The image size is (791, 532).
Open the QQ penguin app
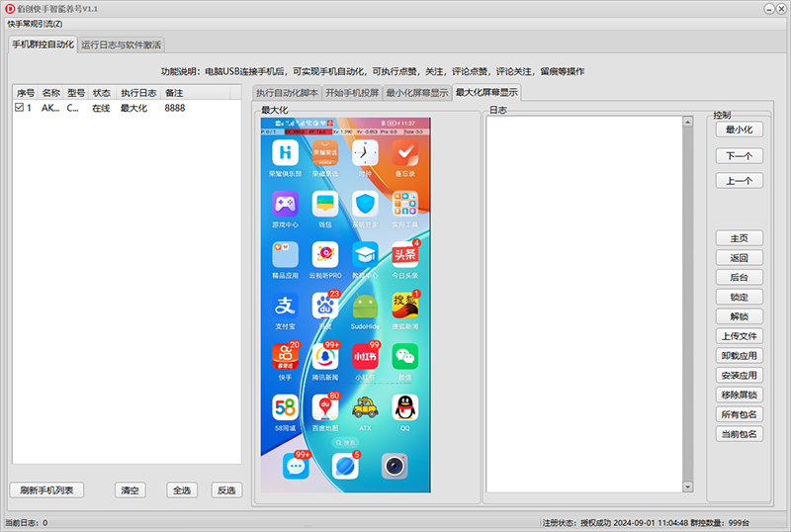pyautogui.click(x=405, y=407)
